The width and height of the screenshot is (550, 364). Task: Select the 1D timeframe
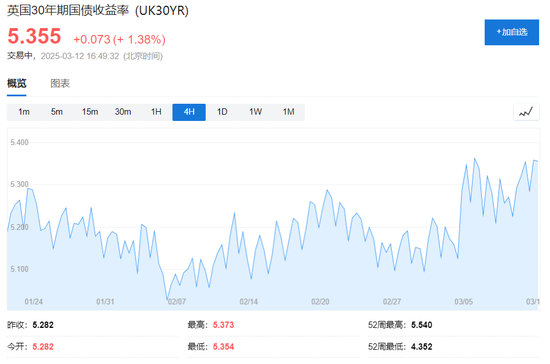click(222, 112)
